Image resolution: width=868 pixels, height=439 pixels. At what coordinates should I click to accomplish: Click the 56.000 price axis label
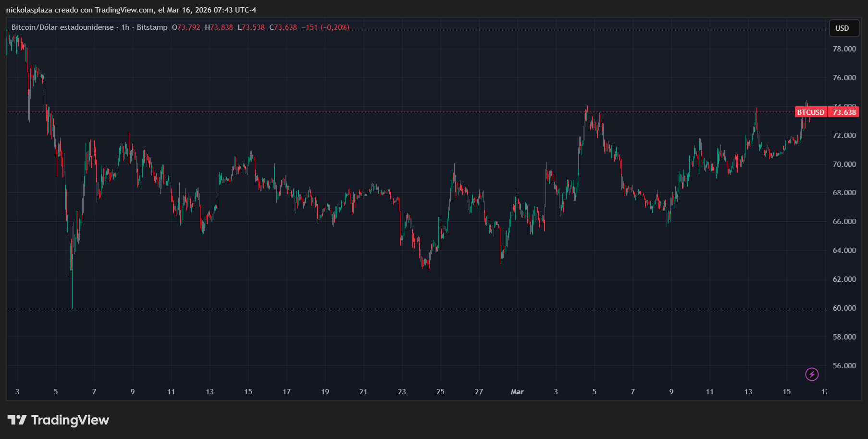pyautogui.click(x=844, y=366)
